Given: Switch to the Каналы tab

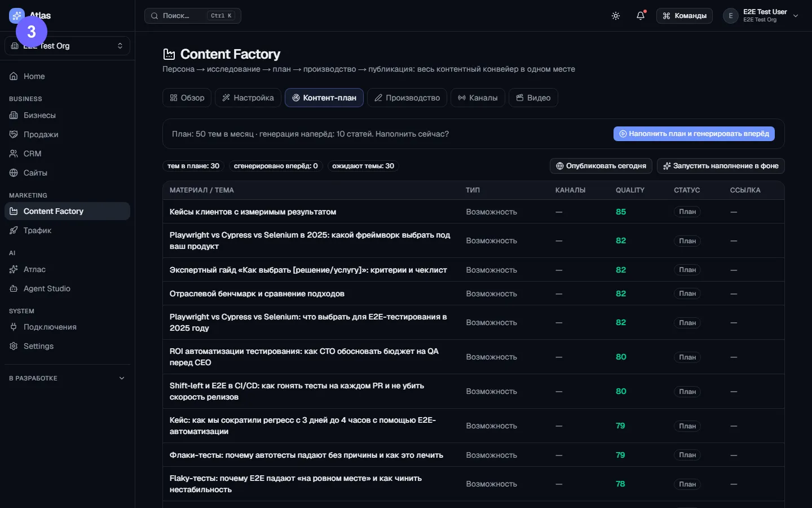Looking at the screenshot, I should click(478, 98).
